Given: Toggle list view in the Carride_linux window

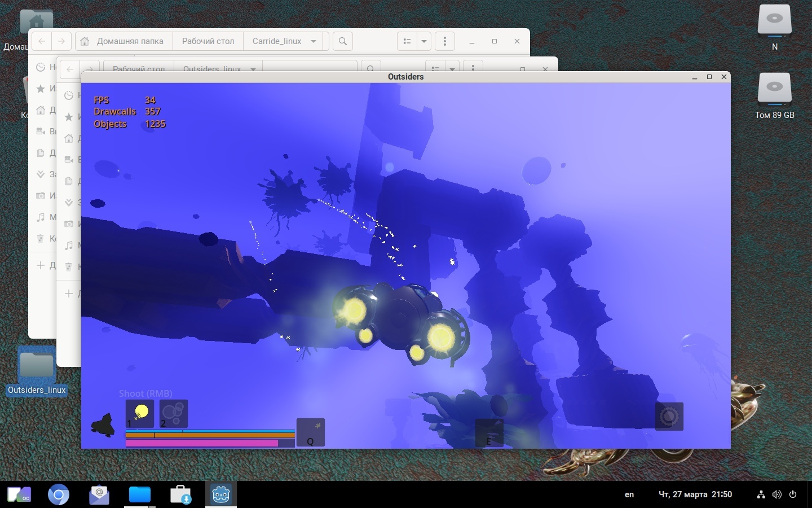Looking at the screenshot, I should tap(407, 41).
